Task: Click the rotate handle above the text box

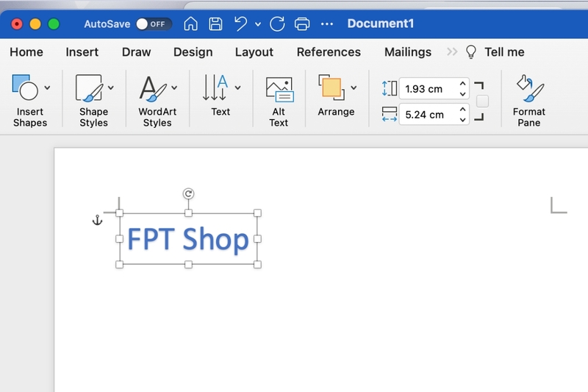Action: pos(188,193)
